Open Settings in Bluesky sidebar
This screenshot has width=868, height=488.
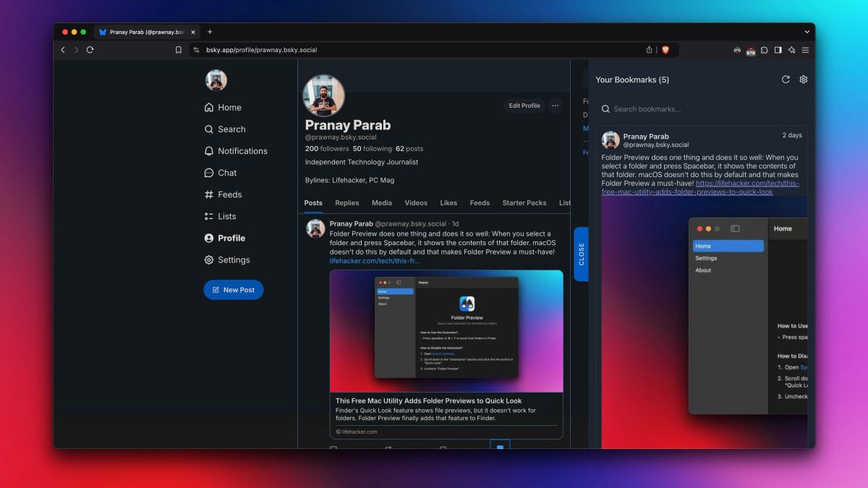[227, 260]
